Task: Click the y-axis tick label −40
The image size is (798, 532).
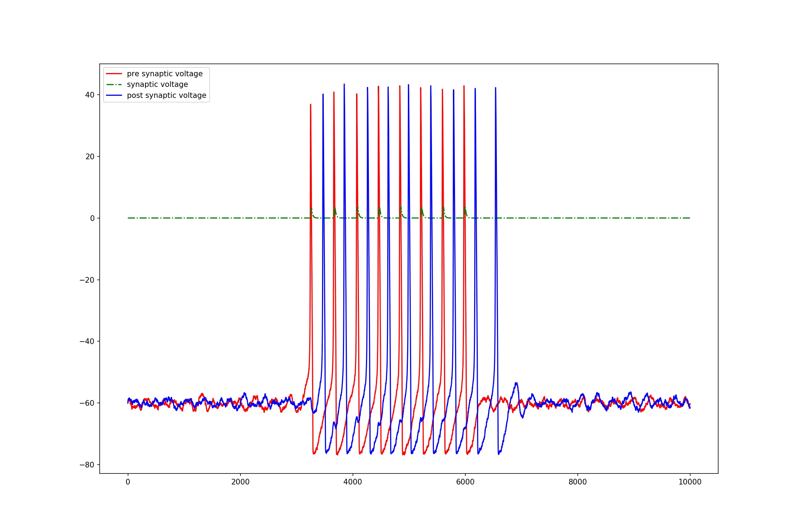Action: (87, 342)
